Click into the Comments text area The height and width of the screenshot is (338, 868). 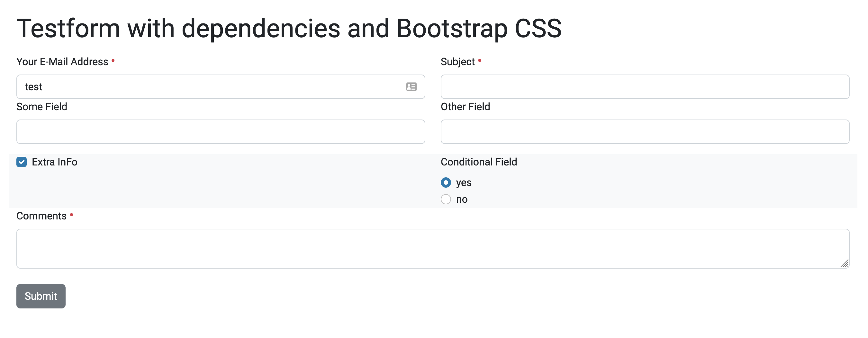point(433,248)
